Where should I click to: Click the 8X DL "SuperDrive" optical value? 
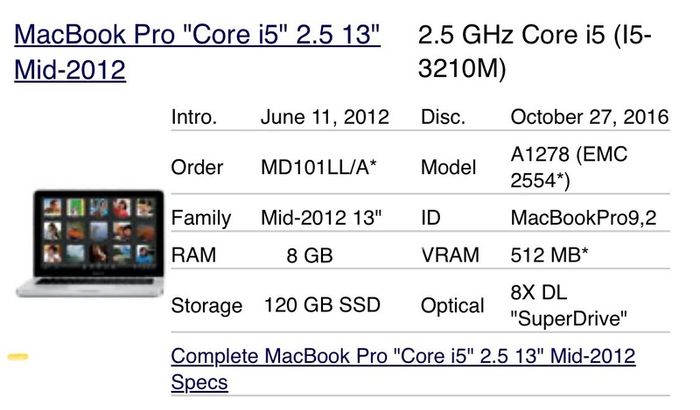coord(568,305)
